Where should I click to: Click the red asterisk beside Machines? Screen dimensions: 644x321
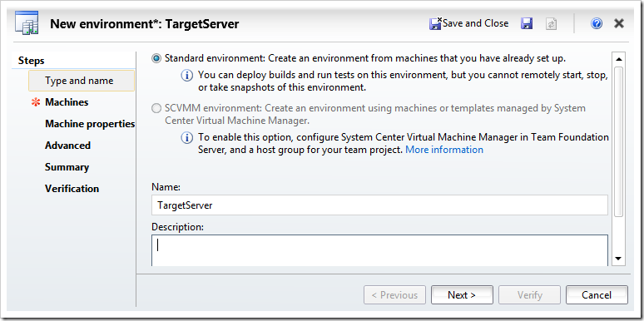tap(36, 102)
